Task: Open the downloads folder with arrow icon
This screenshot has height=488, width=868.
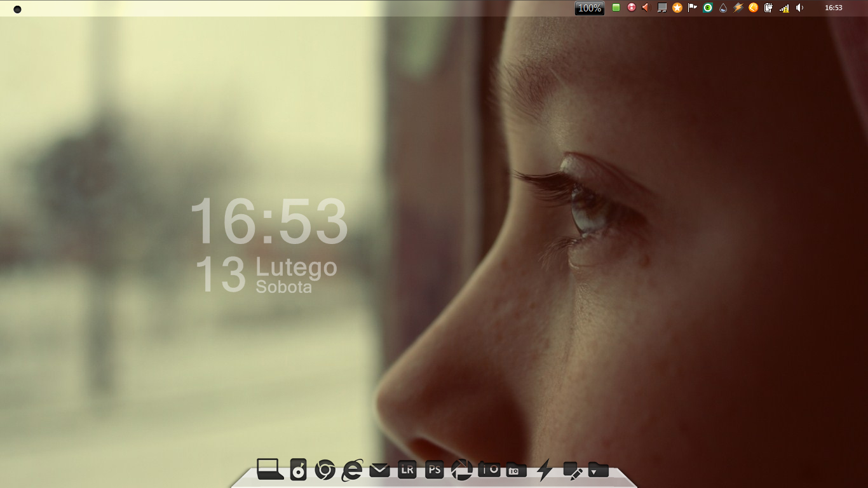Action: tap(599, 470)
